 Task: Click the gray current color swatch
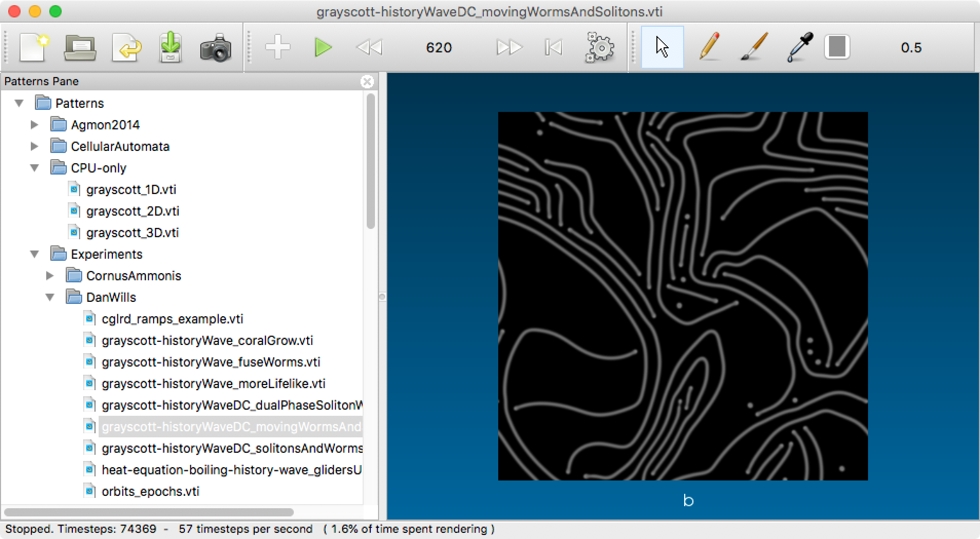coord(837,48)
